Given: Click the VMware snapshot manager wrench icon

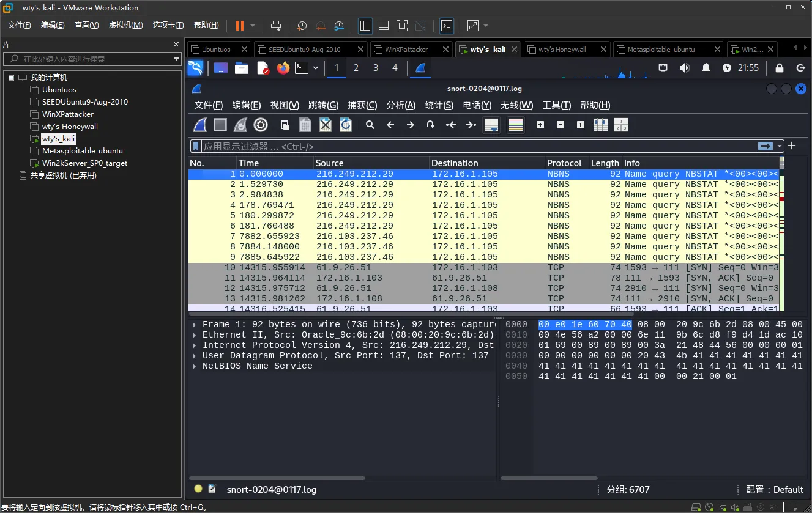Looking at the screenshot, I should click(x=340, y=26).
